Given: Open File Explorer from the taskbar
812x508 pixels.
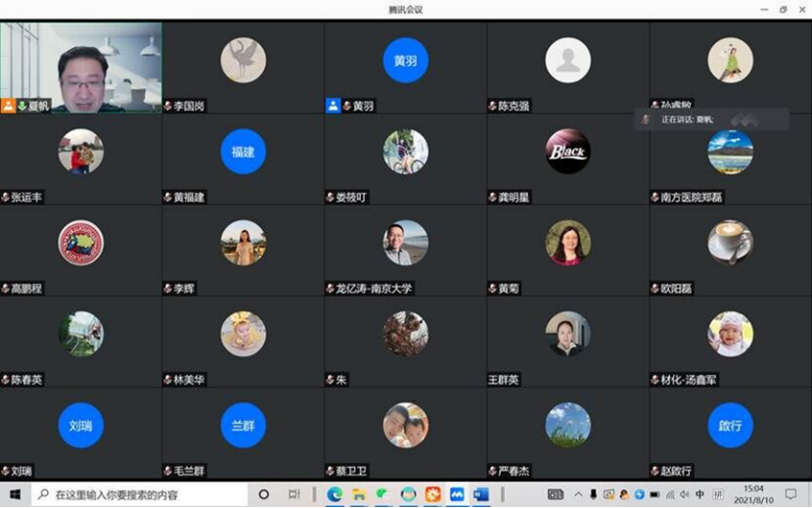Looking at the screenshot, I should [359, 494].
